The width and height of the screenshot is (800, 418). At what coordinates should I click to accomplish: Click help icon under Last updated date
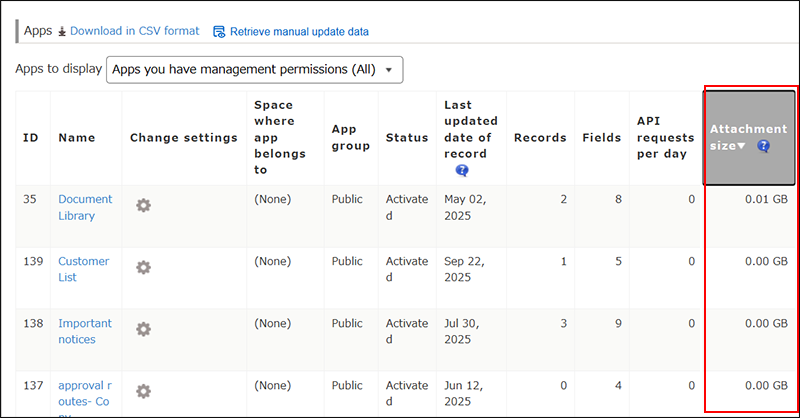461,170
